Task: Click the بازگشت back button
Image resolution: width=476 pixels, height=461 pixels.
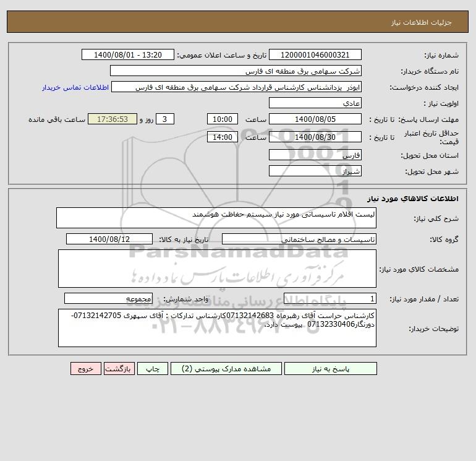Action: tap(119, 369)
